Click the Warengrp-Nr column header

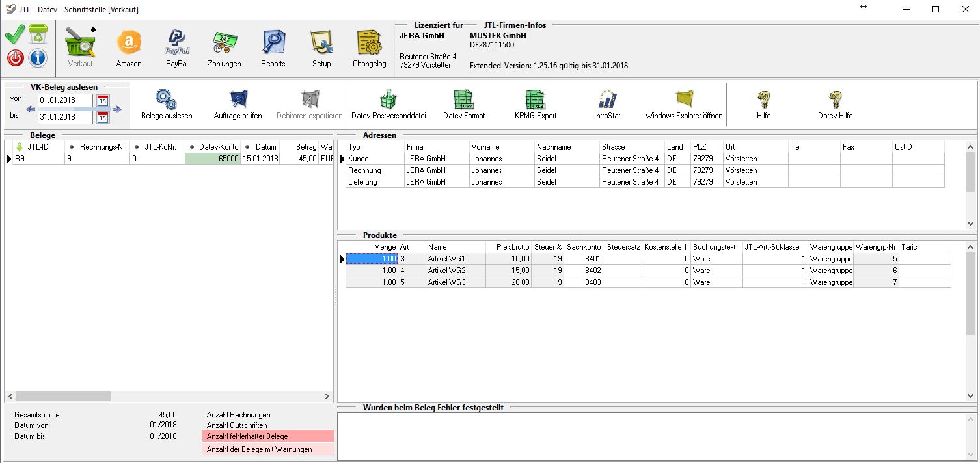[x=876, y=247]
